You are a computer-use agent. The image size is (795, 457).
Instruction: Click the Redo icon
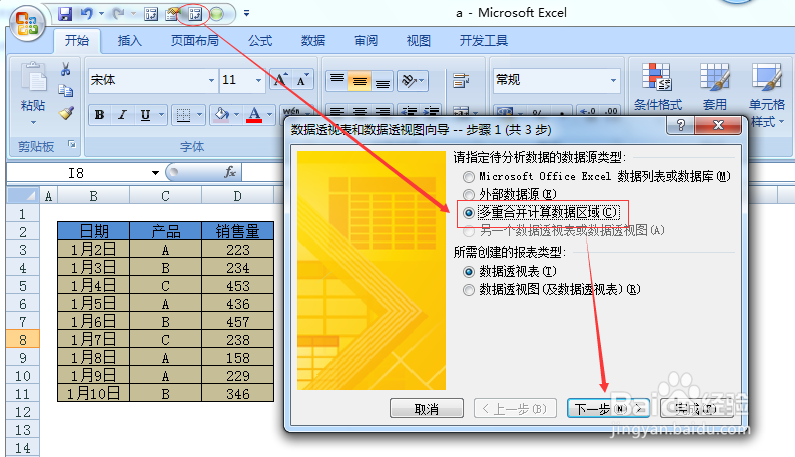(118, 14)
